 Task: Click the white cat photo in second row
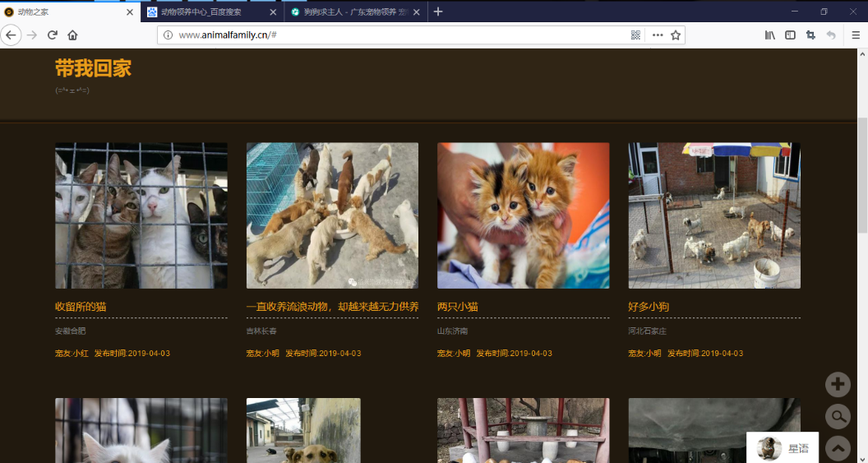click(x=141, y=430)
